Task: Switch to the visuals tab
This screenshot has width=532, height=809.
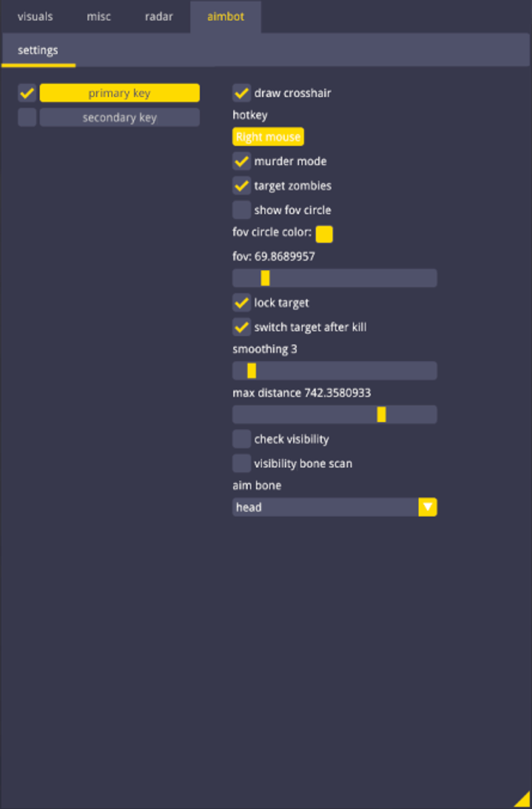Action: pyautogui.click(x=35, y=17)
